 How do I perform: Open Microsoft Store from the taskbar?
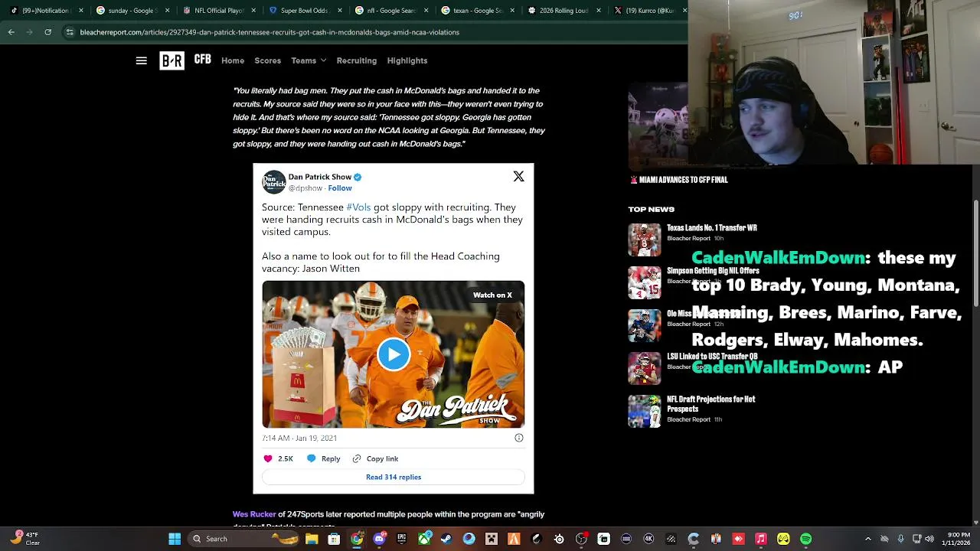pos(334,539)
